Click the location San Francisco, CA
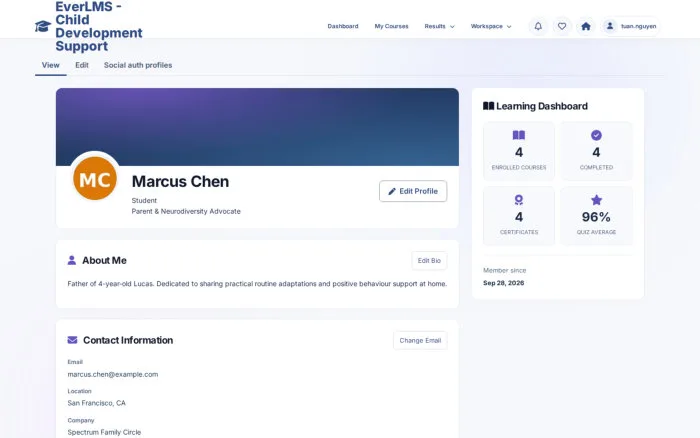 (x=96, y=403)
